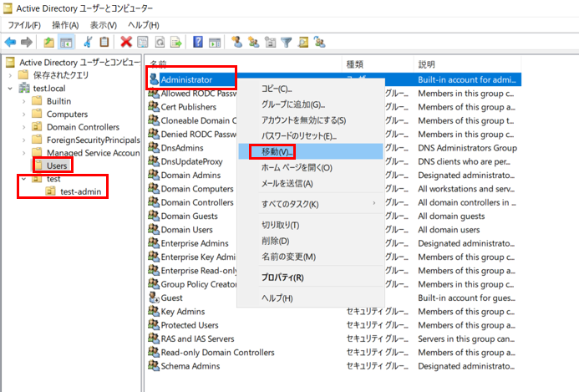Screen dimensions: 579x392
Task: Open the 操作(A) menu
Action: pyautogui.click(x=65, y=25)
